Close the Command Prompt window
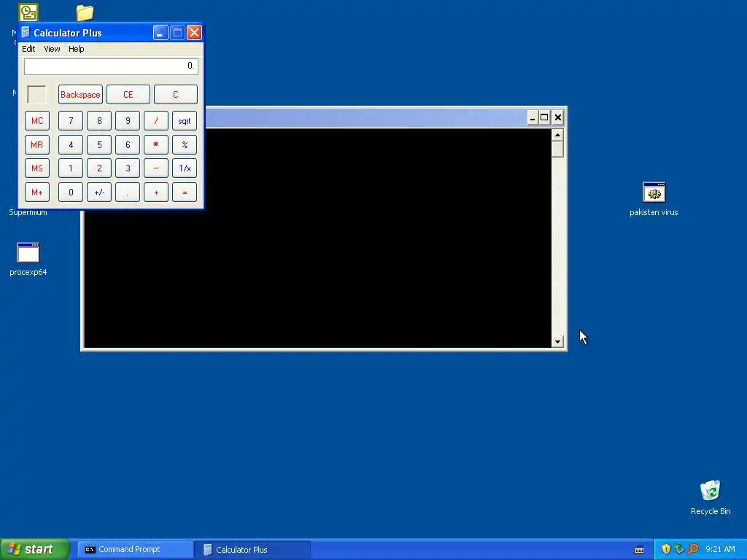 [558, 117]
